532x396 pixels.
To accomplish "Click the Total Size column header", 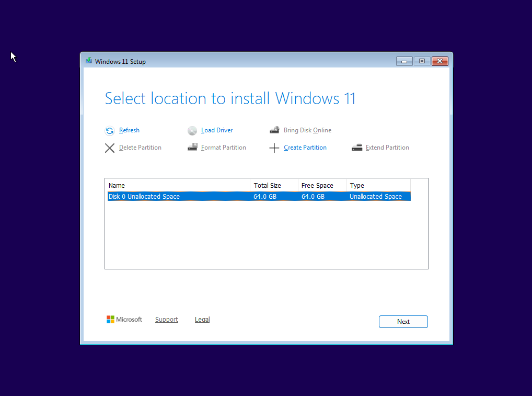I will (274, 185).
